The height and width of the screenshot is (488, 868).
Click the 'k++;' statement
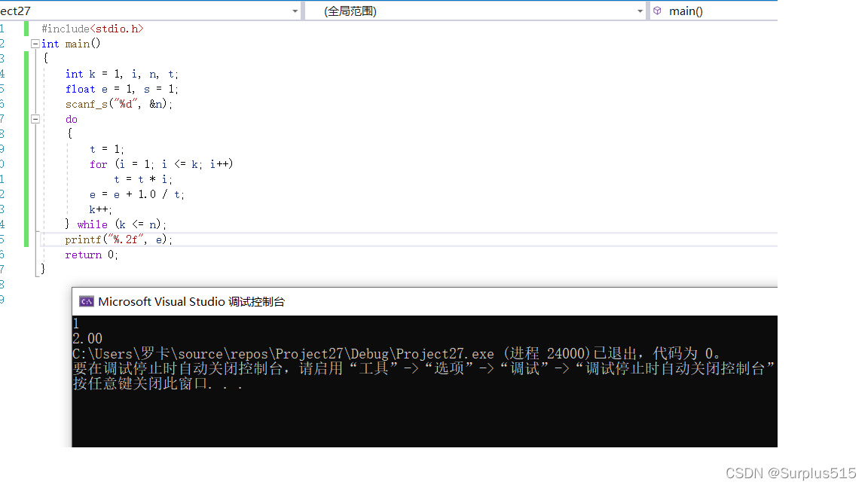(101, 209)
